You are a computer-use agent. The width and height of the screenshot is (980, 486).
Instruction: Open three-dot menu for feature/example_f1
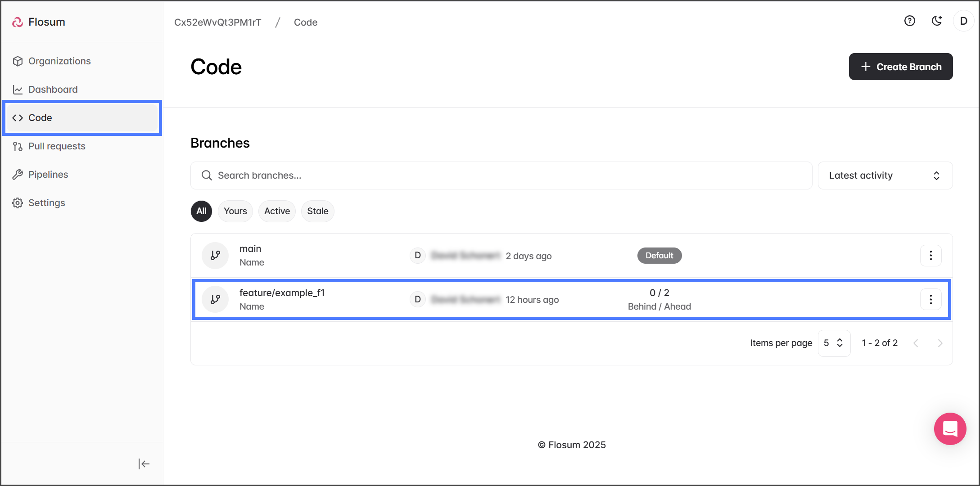(x=930, y=300)
